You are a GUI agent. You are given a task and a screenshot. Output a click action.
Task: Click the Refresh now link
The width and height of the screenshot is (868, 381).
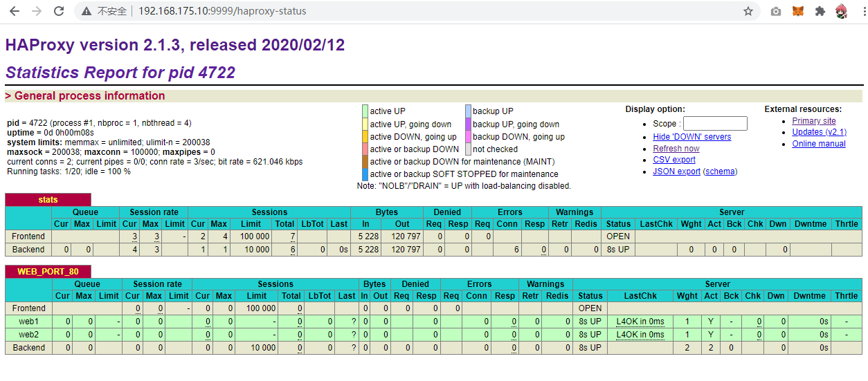pyautogui.click(x=676, y=149)
